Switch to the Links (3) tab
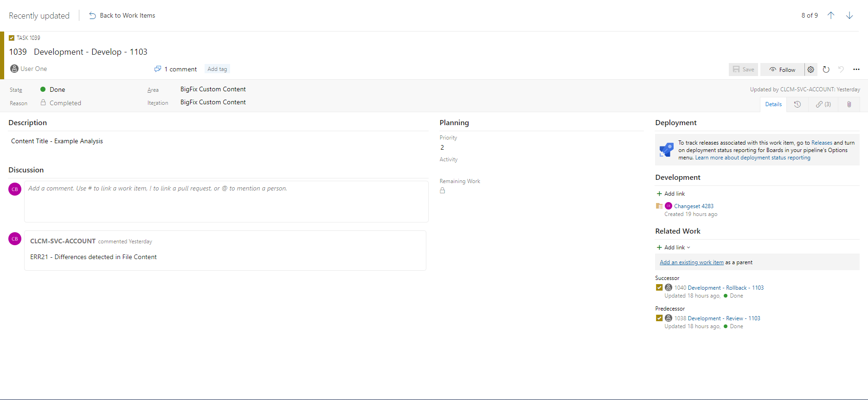Viewport: 868px width, 400px height. pos(823,104)
